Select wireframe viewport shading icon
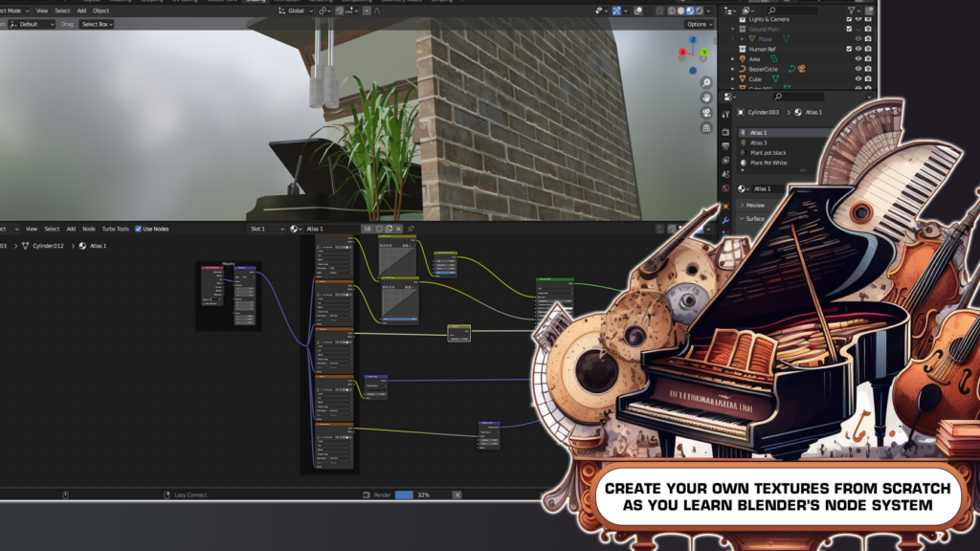The width and height of the screenshot is (980, 551). coord(671,11)
